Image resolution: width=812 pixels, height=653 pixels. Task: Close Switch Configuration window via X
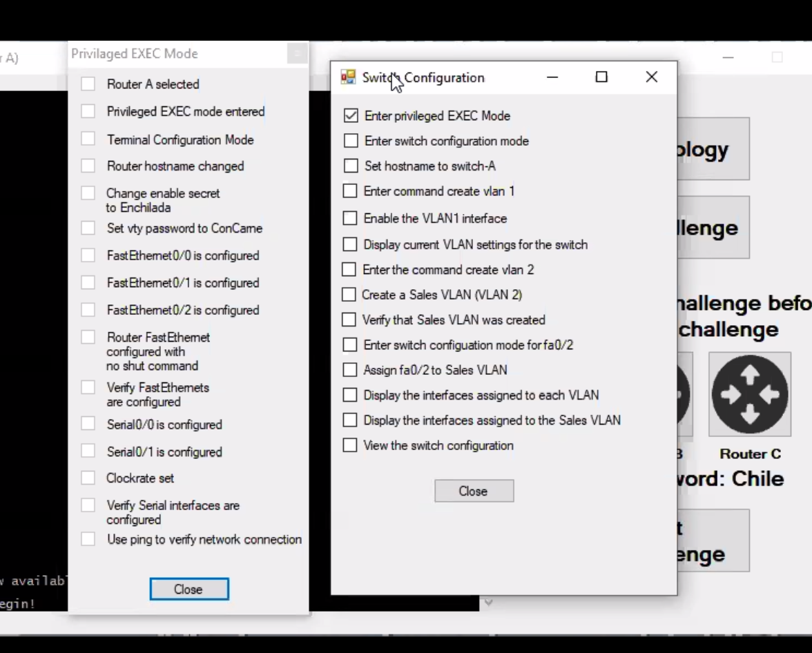tap(652, 77)
